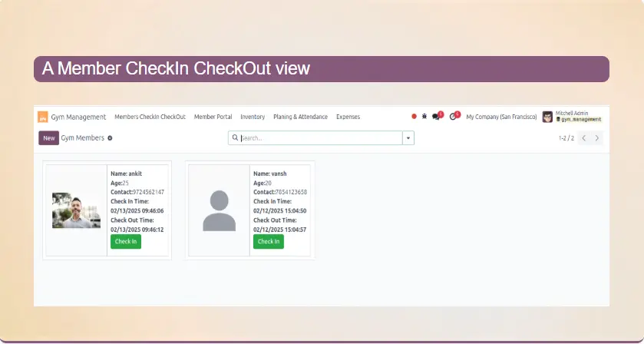The height and width of the screenshot is (344, 644).
Task: Go to next page with right chevron
Action: coord(597,138)
